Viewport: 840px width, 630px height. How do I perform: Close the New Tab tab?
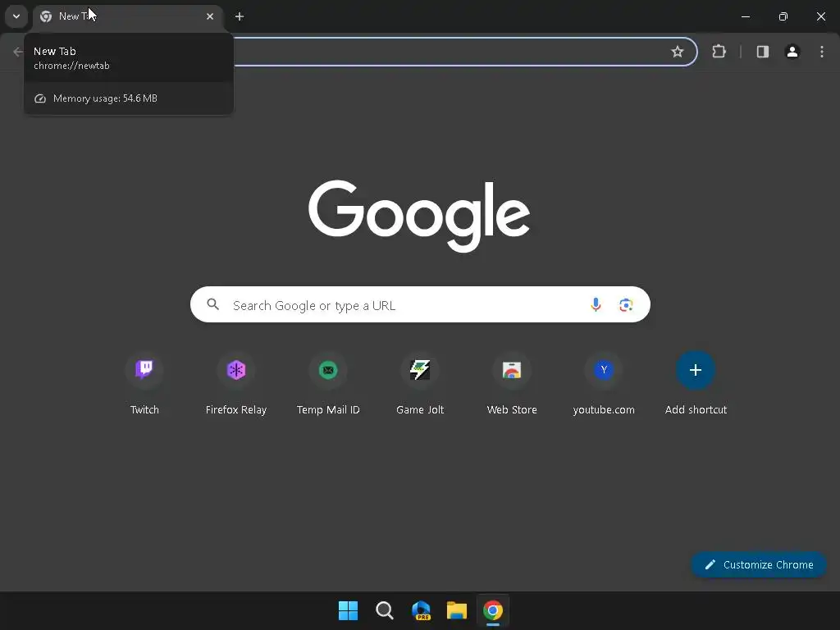point(210,16)
